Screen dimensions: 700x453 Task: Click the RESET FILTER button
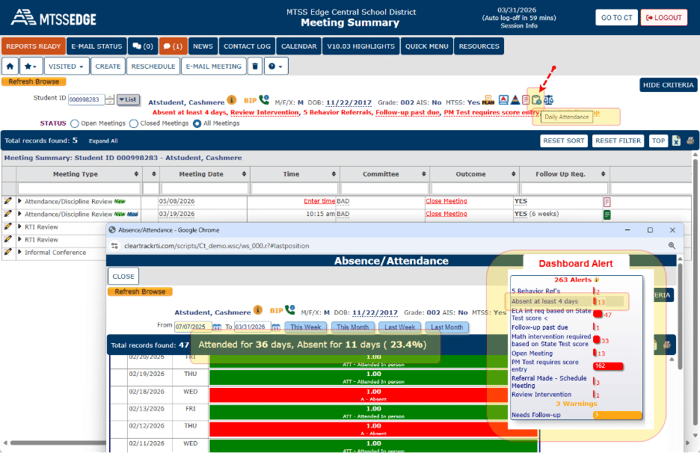(x=617, y=141)
